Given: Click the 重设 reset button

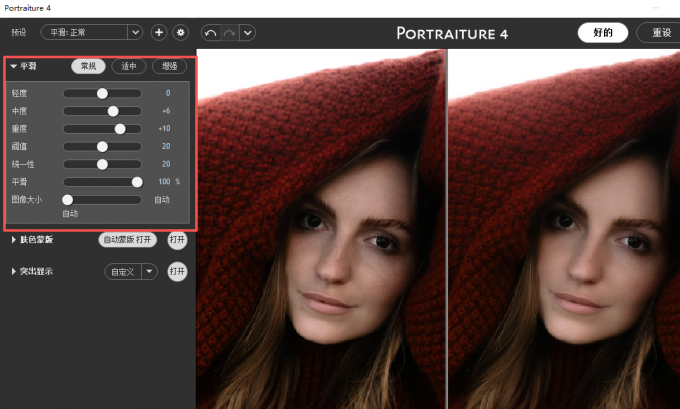Looking at the screenshot, I should [x=660, y=32].
